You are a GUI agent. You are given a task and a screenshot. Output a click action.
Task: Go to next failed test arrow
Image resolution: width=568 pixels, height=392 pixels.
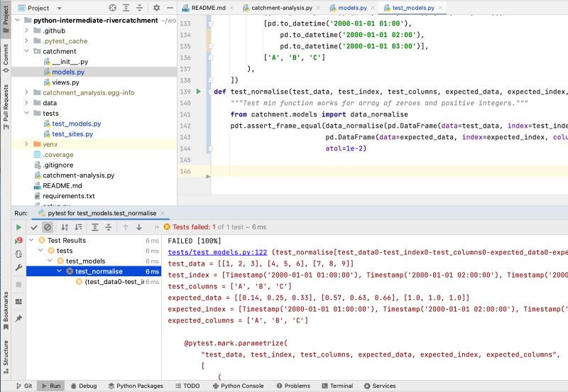pos(138,227)
